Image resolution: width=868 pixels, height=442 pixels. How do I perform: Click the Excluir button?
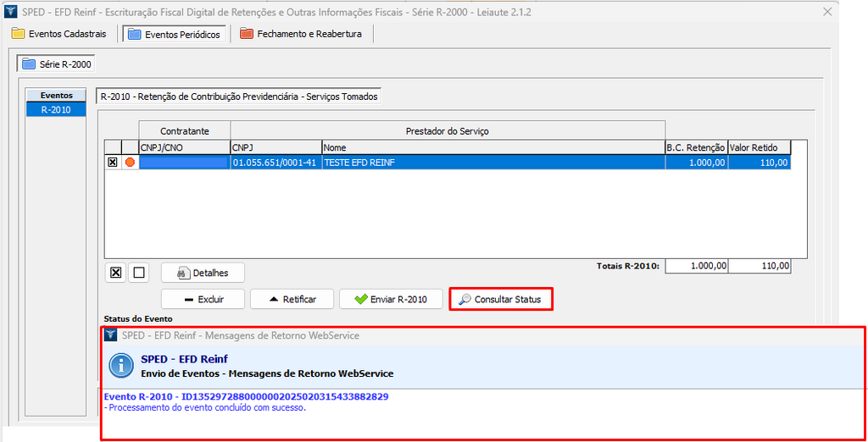203,299
